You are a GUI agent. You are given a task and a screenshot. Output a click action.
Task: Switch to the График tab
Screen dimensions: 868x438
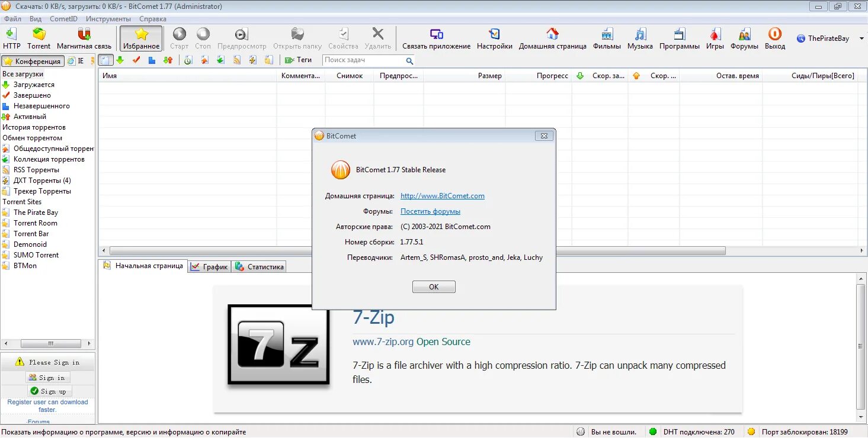pyautogui.click(x=209, y=266)
